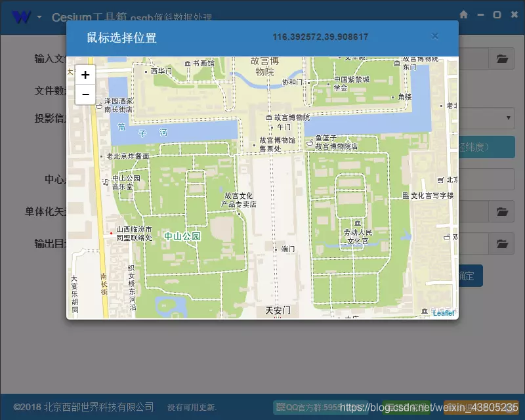Click the 天安门 label on the map
Screen dimensions: 525x420
tap(278, 310)
